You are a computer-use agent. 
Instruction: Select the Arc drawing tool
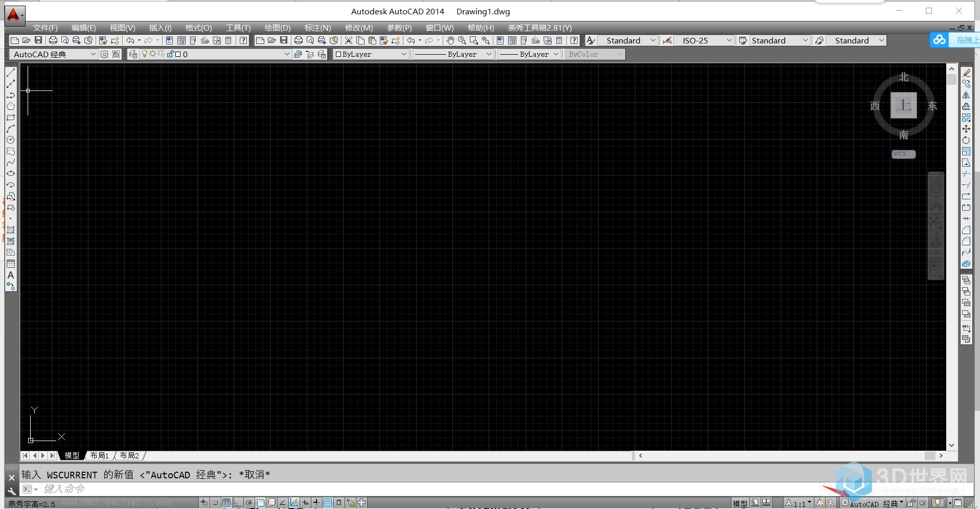tap(11, 129)
